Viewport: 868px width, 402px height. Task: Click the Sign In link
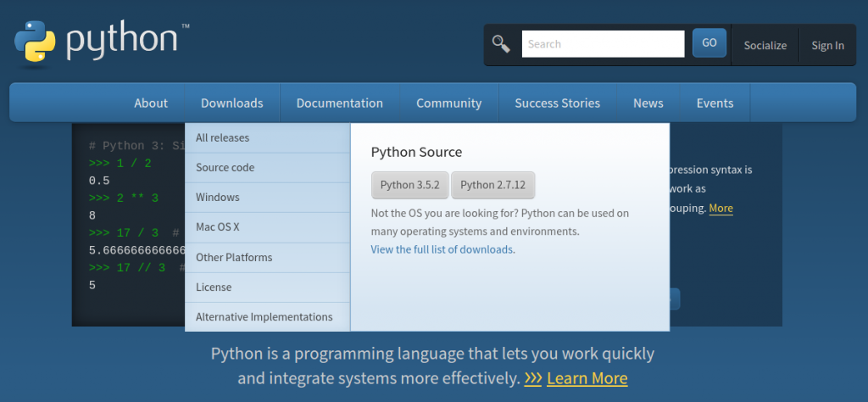click(x=827, y=46)
